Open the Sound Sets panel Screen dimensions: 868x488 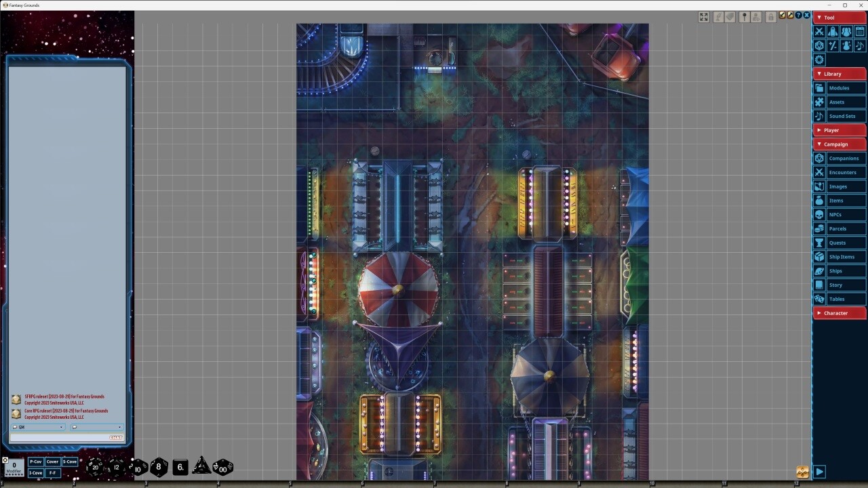point(842,116)
